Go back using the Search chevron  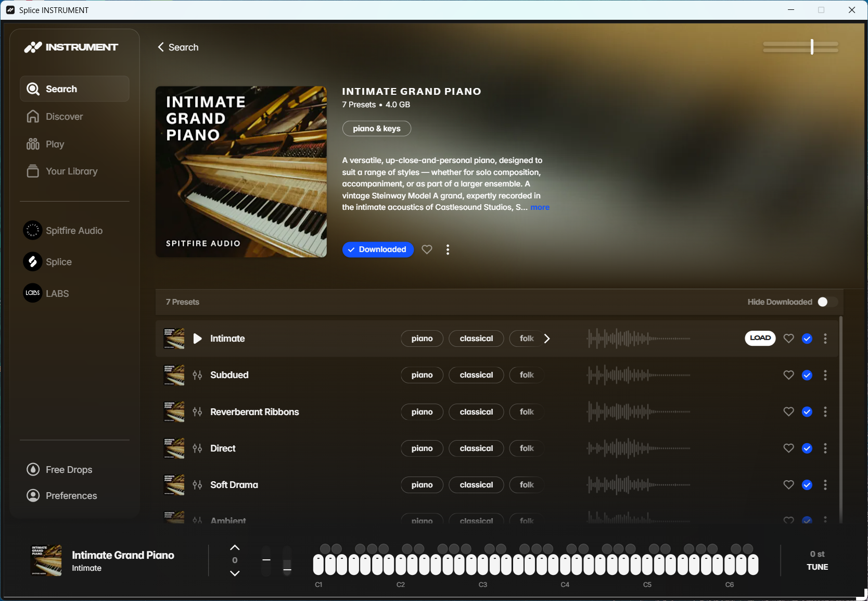[x=161, y=47]
